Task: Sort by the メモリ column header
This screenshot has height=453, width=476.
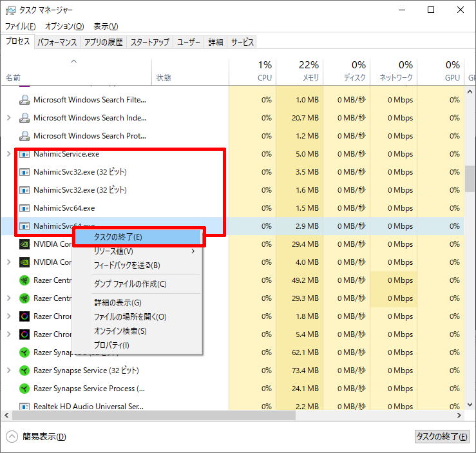Action: 300,72
